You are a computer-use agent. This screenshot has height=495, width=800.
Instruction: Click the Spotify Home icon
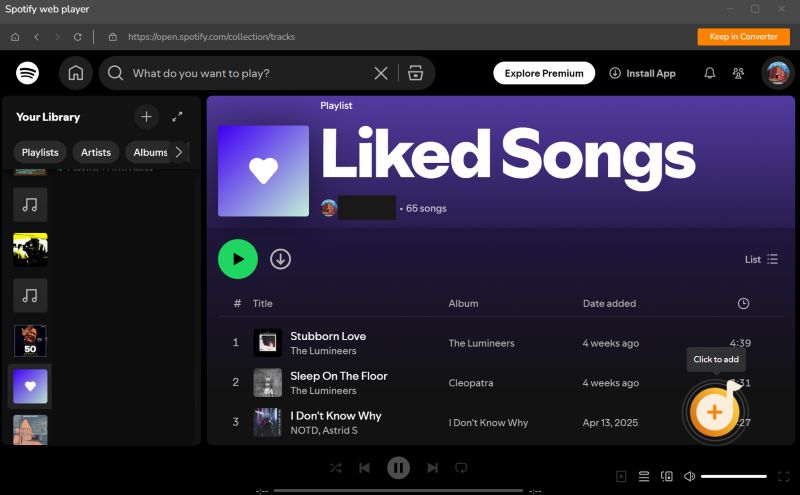pyautogui.click(x=75, y=73)
